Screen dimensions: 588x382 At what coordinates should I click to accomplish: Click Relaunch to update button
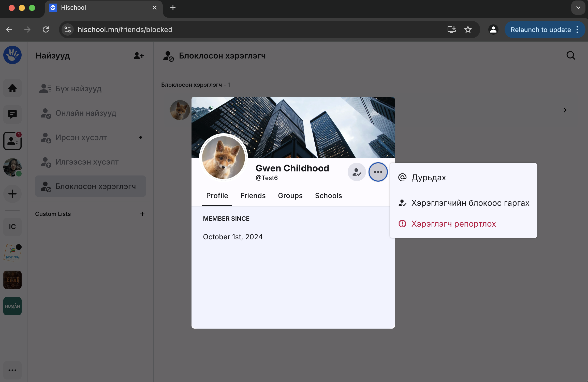pos(540,30)
